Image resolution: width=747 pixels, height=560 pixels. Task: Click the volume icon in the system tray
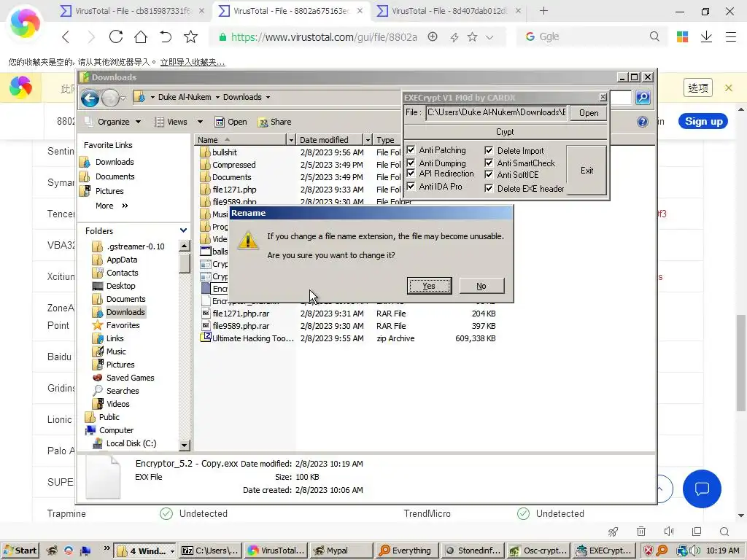coord(695,551)
